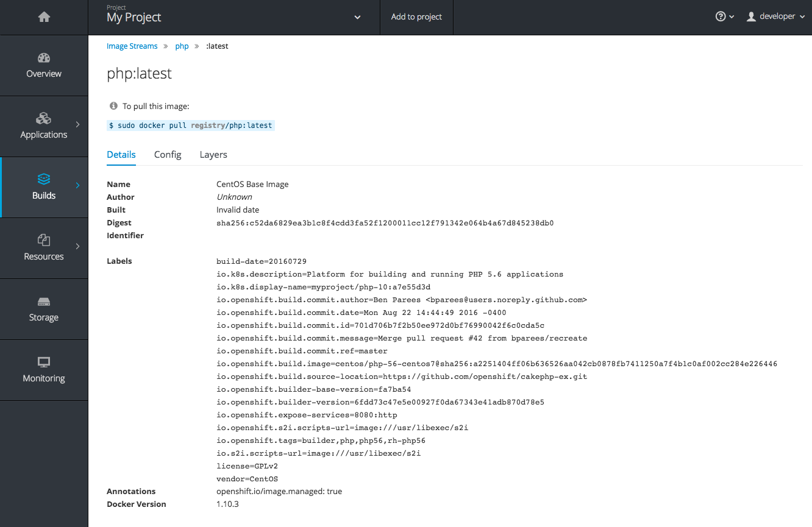Click the home icon in the top navigation

point(43,16)
